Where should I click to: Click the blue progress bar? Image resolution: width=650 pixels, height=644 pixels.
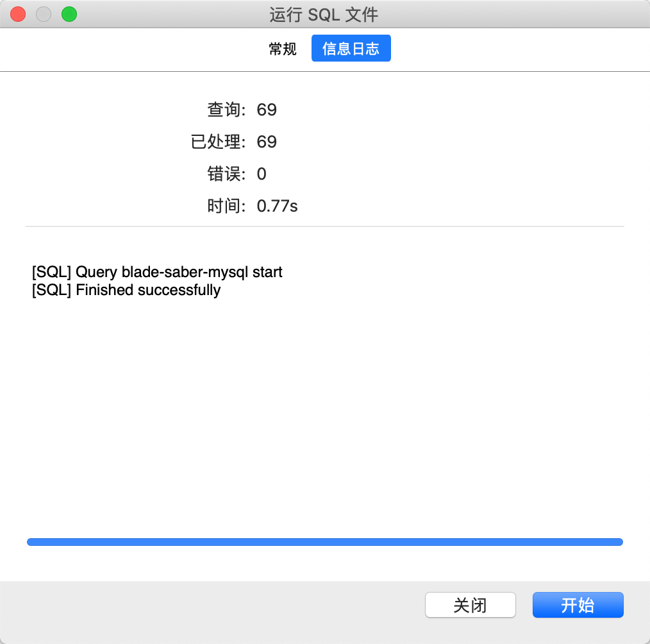(x=325, y=542)
